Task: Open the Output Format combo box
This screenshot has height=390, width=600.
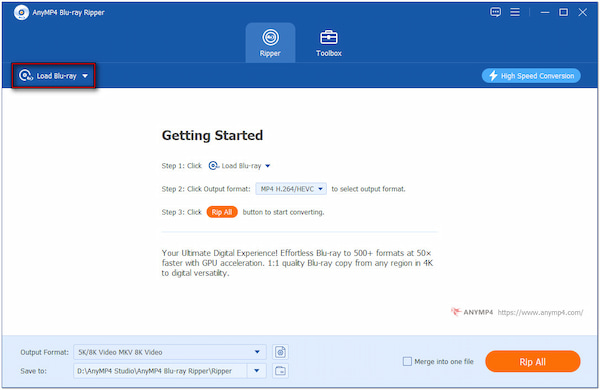Action: tap(170, 352)
